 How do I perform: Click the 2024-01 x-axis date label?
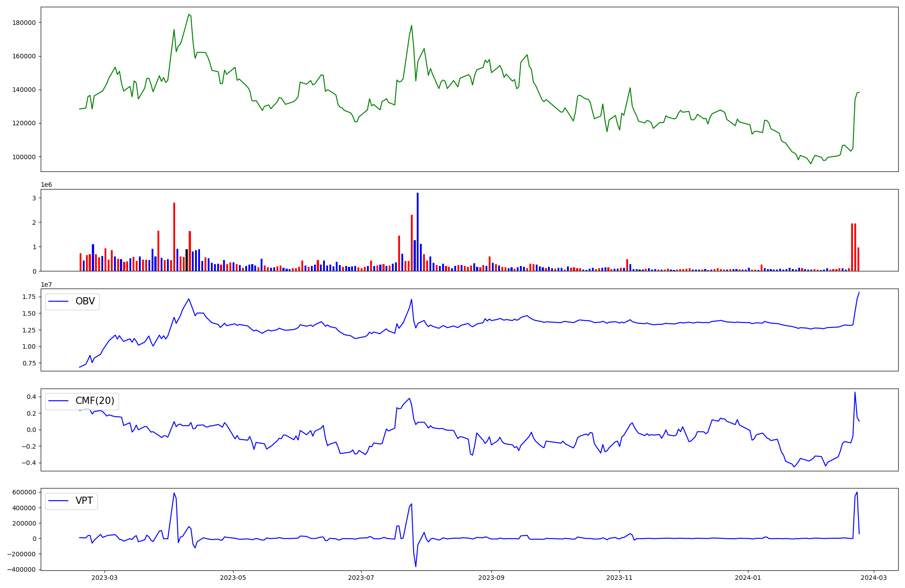coord(748,578)
